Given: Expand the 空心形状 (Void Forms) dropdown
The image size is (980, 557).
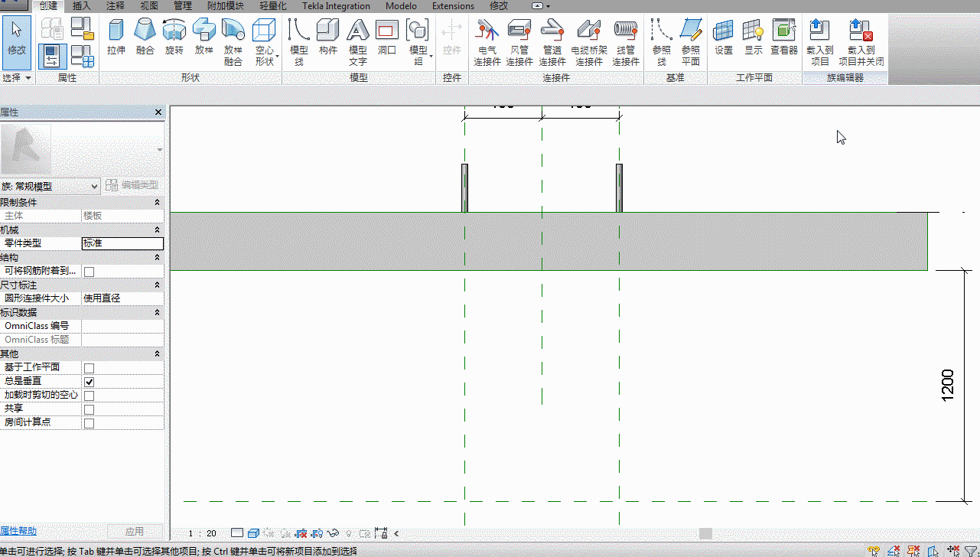Looking at the screenshot, I should tap(264, 42).
